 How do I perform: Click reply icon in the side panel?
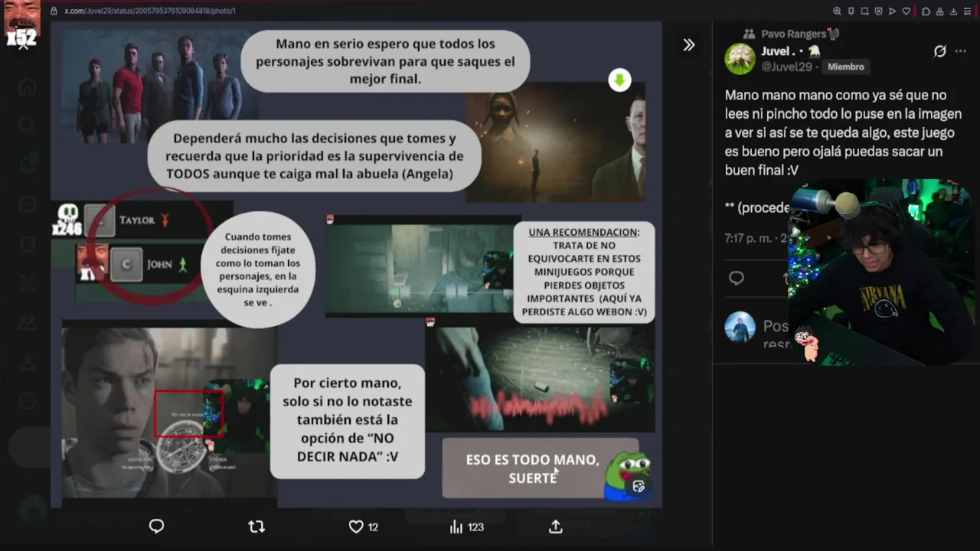click(737, 279)
